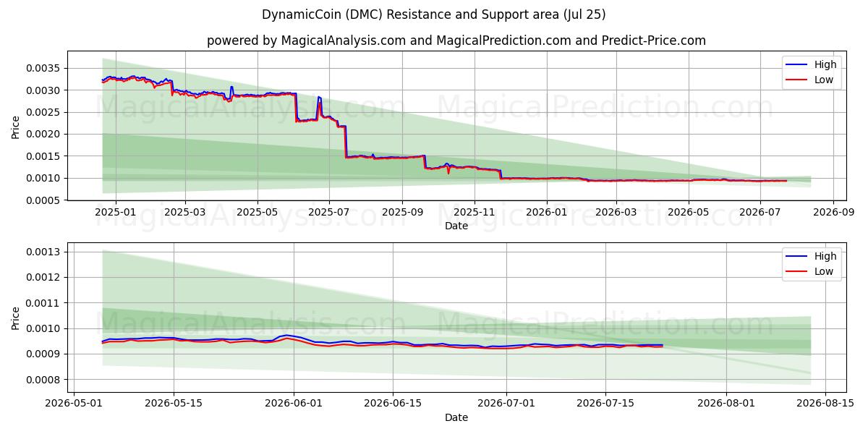Click 'High' legend entry in bottom chart
This screenshot has width=868, height=434.
[825, 256]
